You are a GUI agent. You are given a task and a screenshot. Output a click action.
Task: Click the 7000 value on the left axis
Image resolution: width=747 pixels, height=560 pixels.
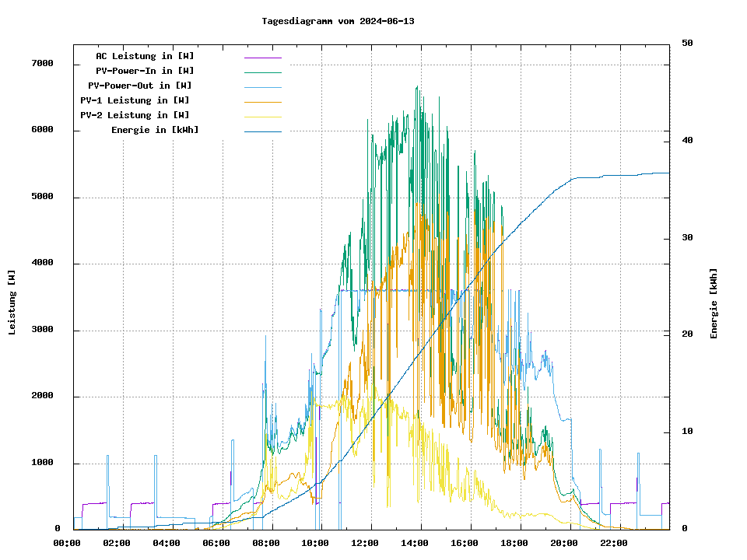(x=41, y=63)
